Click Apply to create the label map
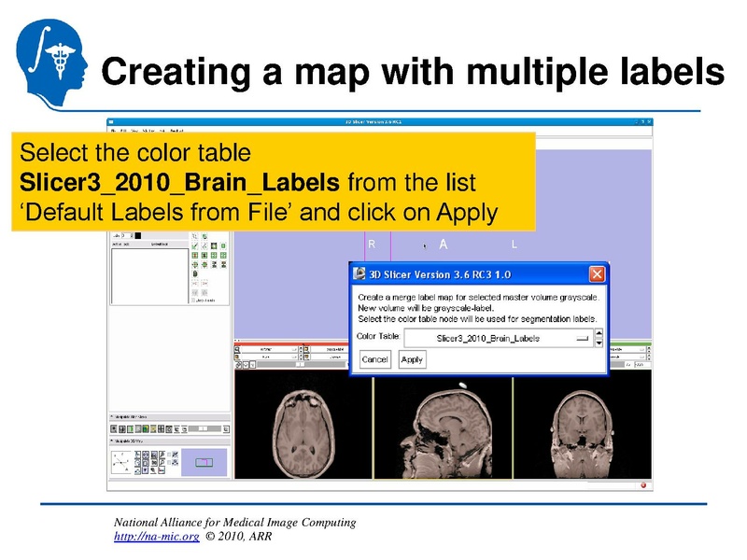This screenshot has width=747, height=560. coord(413,359)
